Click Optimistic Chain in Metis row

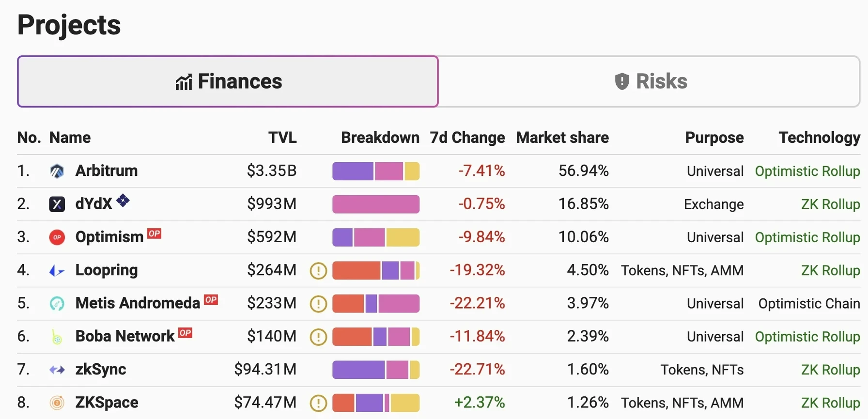[x=809, y=304]
